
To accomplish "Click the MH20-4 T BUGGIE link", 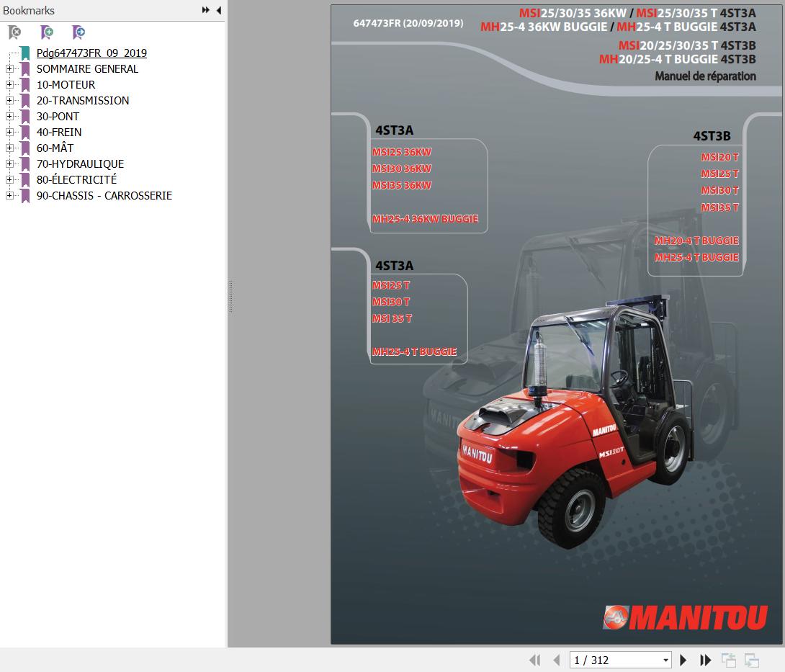I will click(x=696, y=241).
